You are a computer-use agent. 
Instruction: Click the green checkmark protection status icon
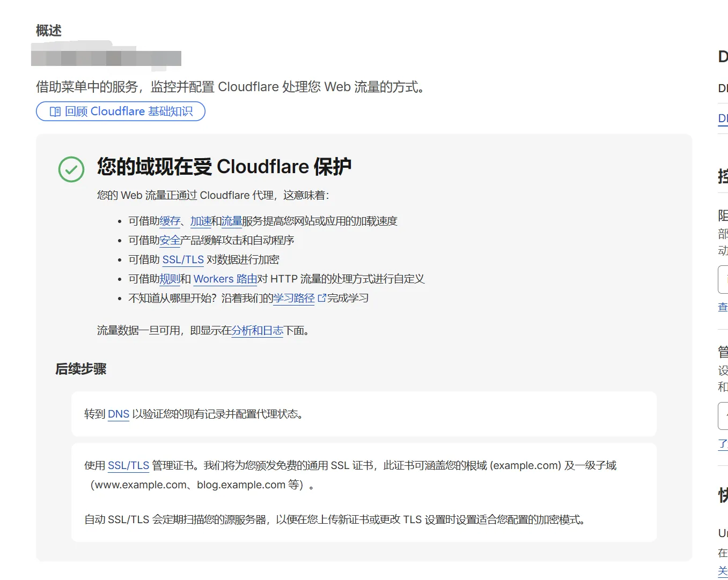tap(71, 169)
